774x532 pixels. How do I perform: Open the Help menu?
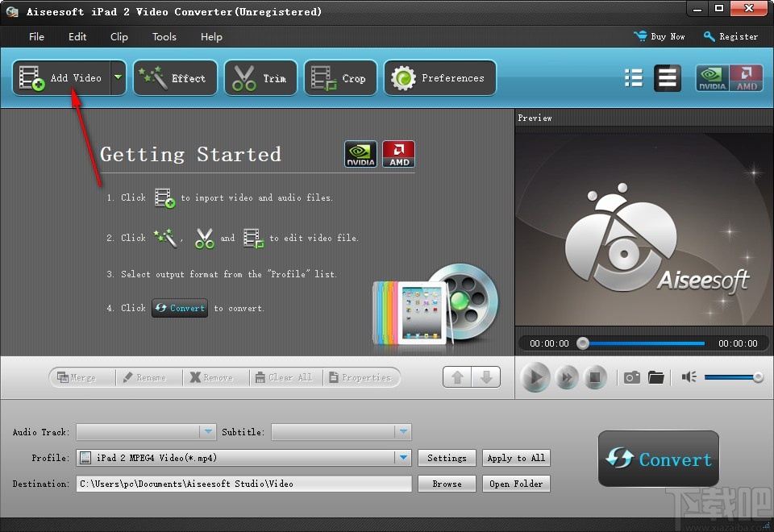click(211, 37)
